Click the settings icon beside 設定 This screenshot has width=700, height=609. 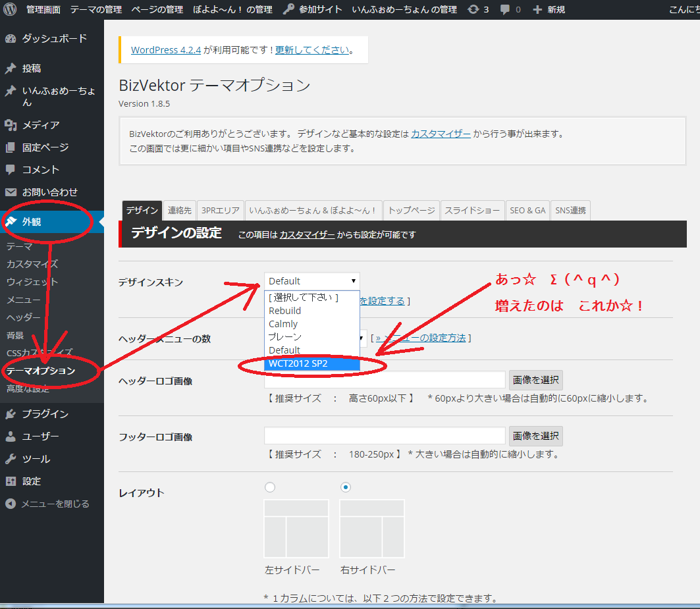click(x=11, y=481)
